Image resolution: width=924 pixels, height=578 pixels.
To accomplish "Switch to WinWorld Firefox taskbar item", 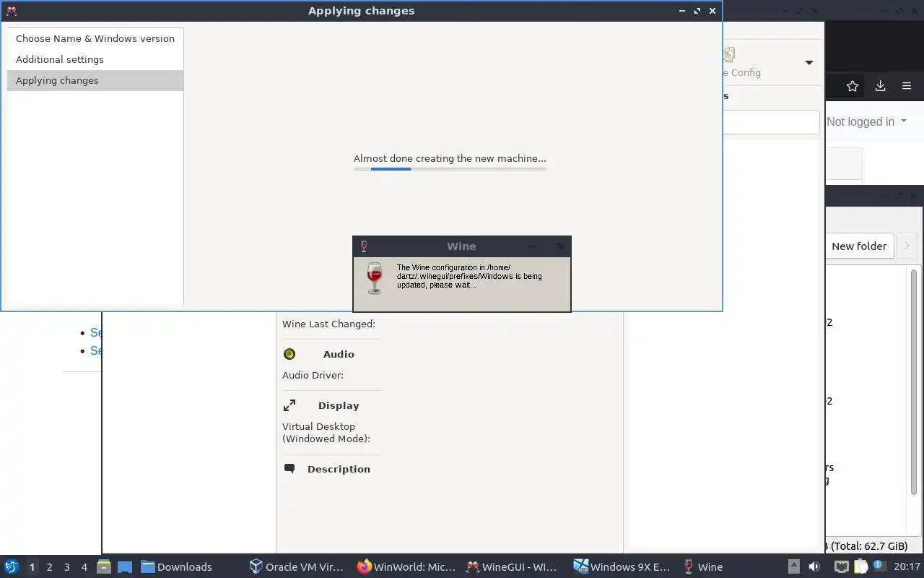I will (x=406, y=567).
